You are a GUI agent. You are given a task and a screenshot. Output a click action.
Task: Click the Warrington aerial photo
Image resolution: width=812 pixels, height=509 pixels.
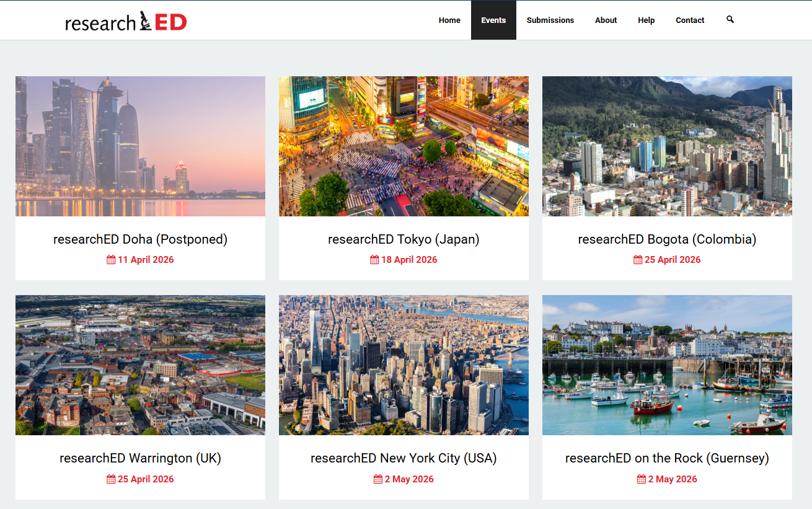(x=140, y=365)
